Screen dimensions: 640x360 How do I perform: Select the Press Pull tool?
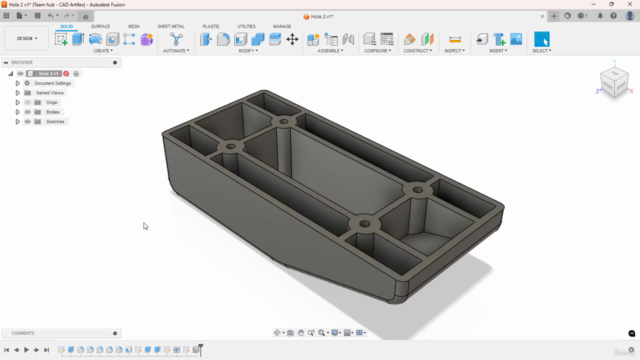pos(206,39)
